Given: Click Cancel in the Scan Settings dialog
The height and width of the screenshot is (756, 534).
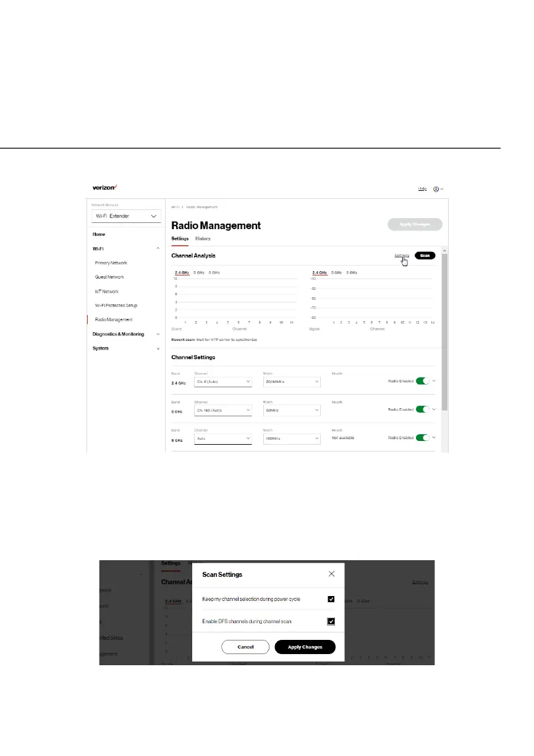Looking at the screenshot, I should pos(245,647).
